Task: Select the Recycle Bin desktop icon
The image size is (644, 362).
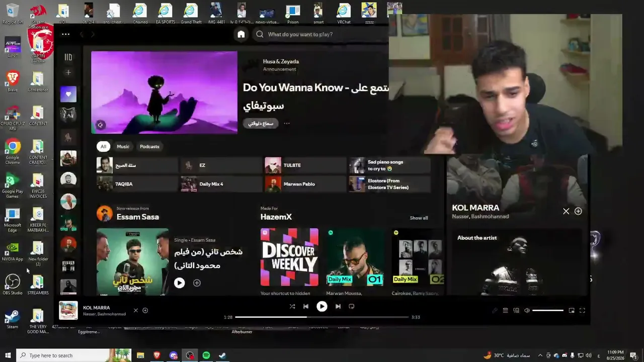Action: (13, 14)
